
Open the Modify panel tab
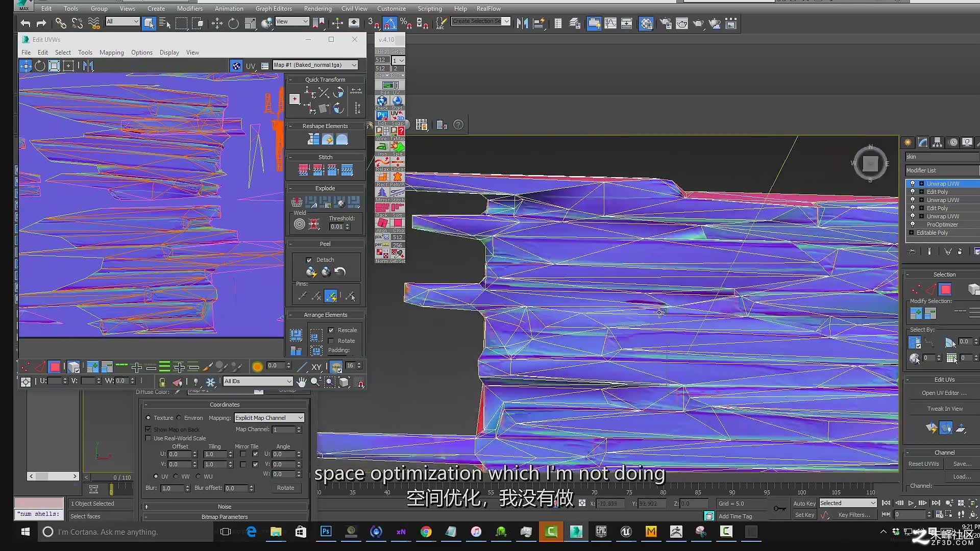click(922, 143)
